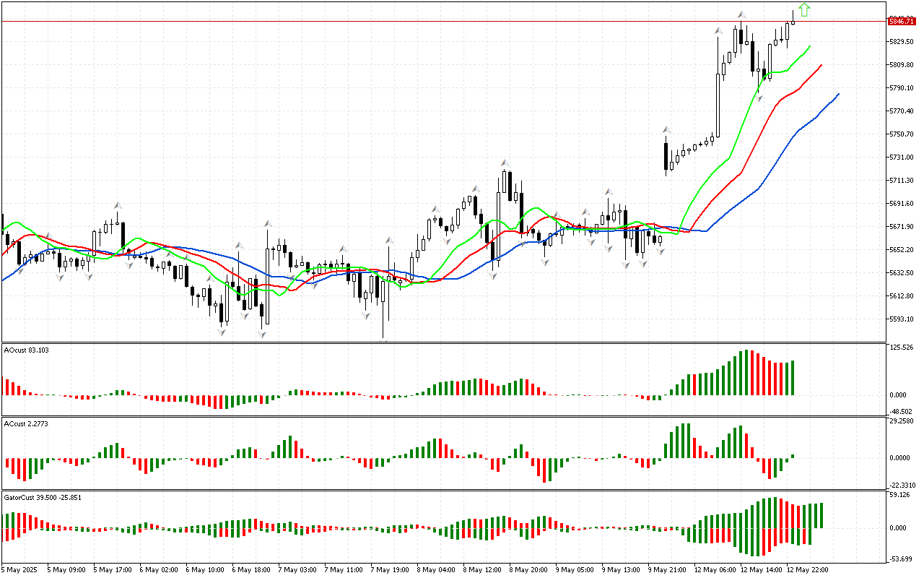The image size is (924, 578).
Task: Click the up fractal above the 8 May peak
Action: coord(504,163)
